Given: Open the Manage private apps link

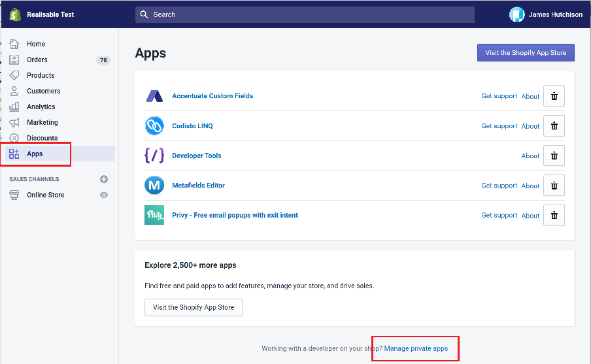Looking at the screenshot, I should [x=416, y=348].
